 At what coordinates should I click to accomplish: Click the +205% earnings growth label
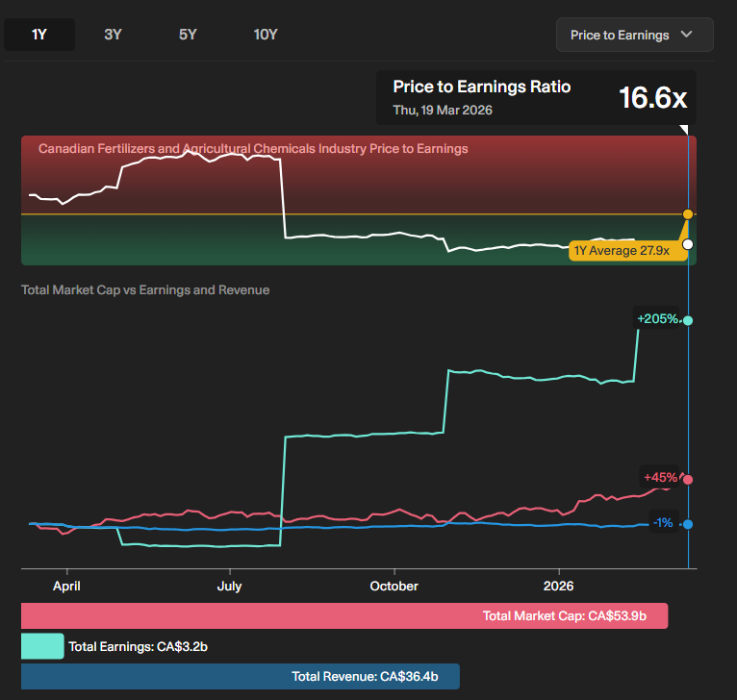pos(657,318)
